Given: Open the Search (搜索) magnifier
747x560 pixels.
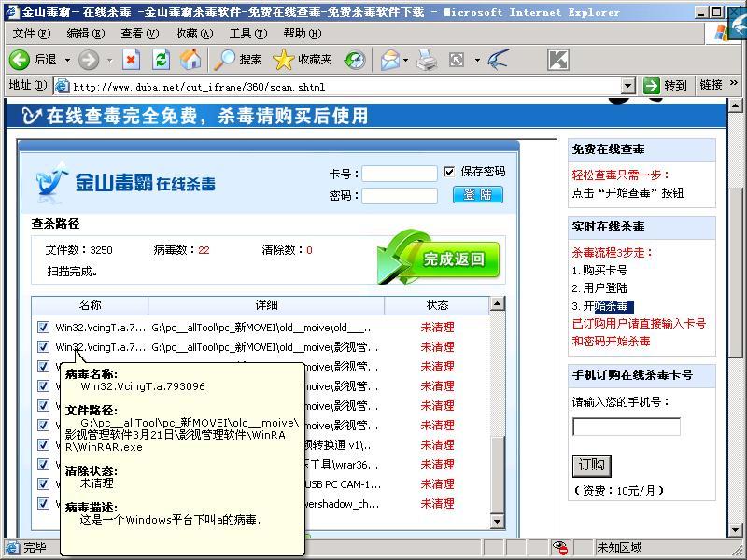Looking at the screenshot, I should pyautogui.click(x=224, y=60).
